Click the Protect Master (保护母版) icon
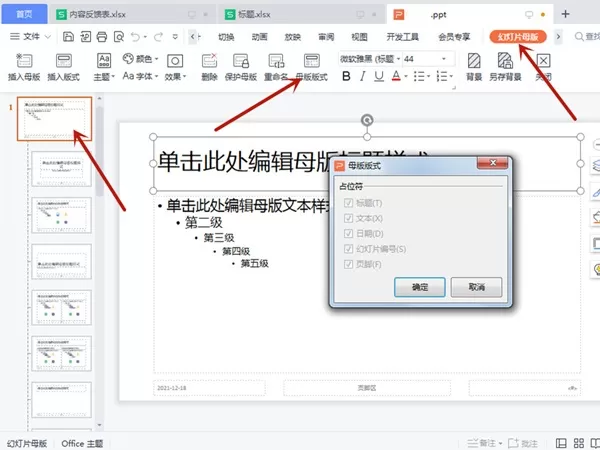The height and width of the screenshot is (450, 600). click(241, 60)
